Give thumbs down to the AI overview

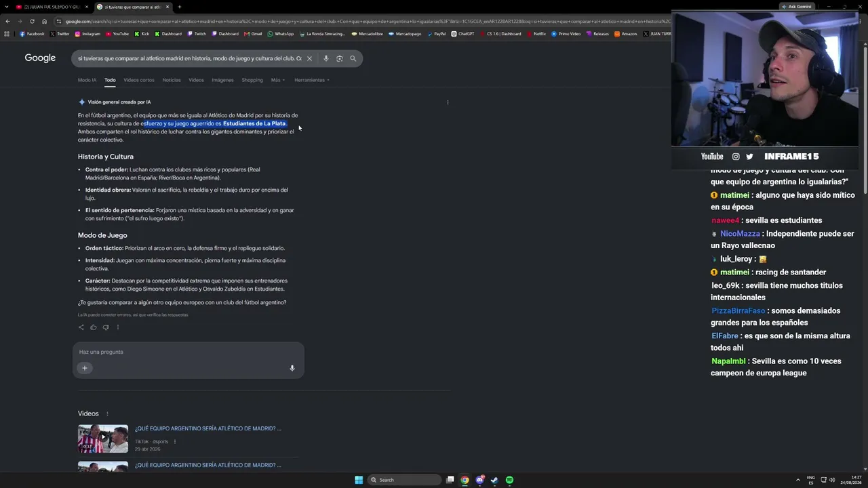pos(106,327)
